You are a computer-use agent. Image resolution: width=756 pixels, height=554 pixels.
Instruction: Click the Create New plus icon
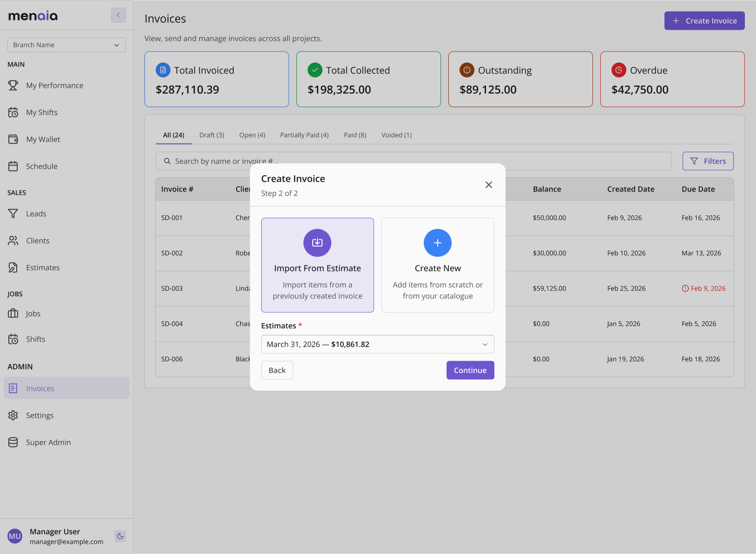pos(438,243)
